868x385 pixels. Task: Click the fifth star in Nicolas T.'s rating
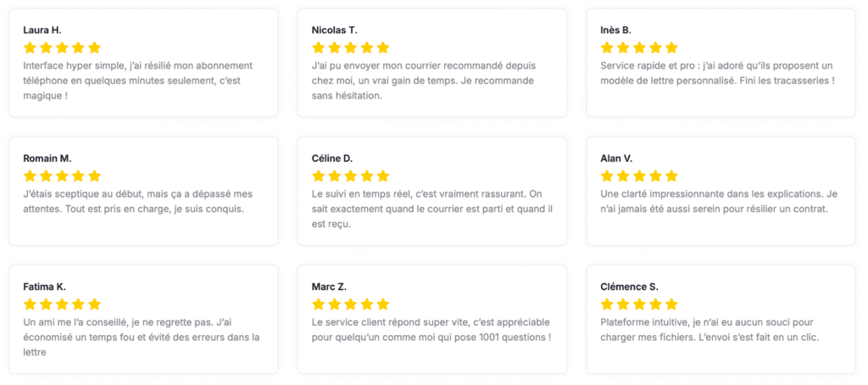(383, 47)
